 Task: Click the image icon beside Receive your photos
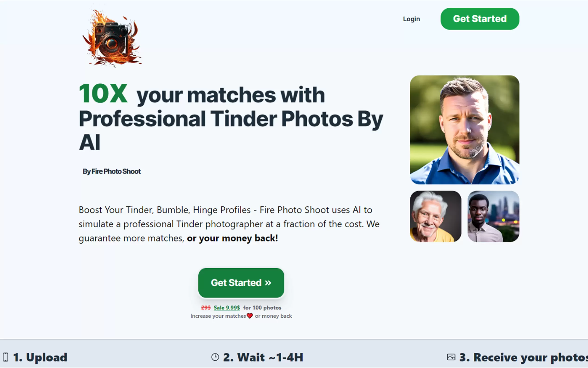(x=451, y=357)
